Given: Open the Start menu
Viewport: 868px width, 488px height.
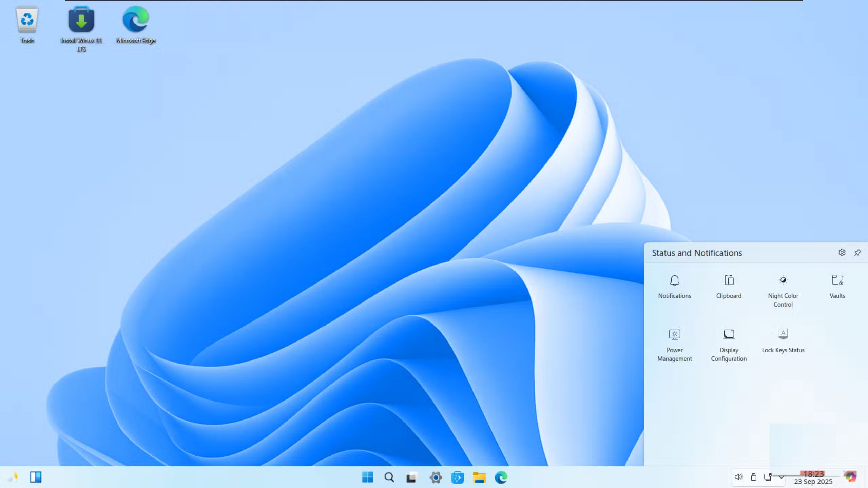Looking at the screenshot, I should click(368, 477).
